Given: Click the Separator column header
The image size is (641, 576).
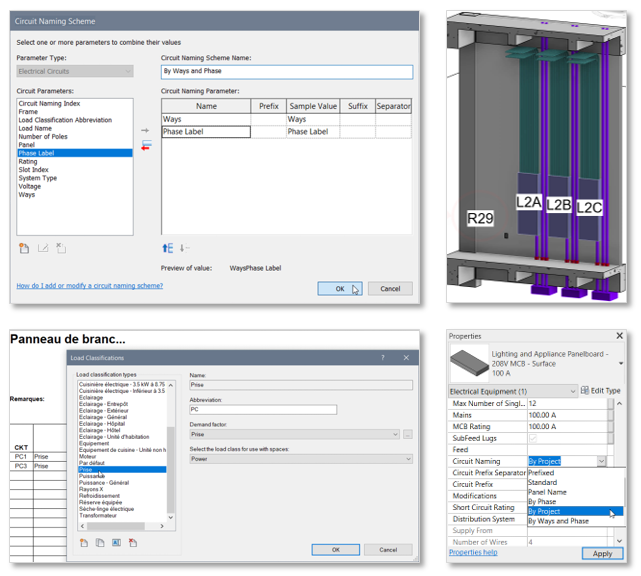Looking at the screenshot, I should 393,106.
